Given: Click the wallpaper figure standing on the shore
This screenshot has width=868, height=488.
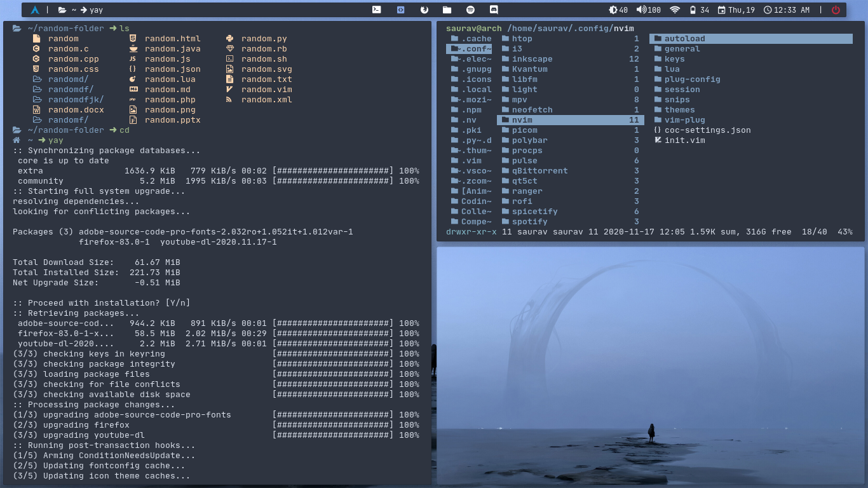Looking at the screenshot, I should pos(651,433).
